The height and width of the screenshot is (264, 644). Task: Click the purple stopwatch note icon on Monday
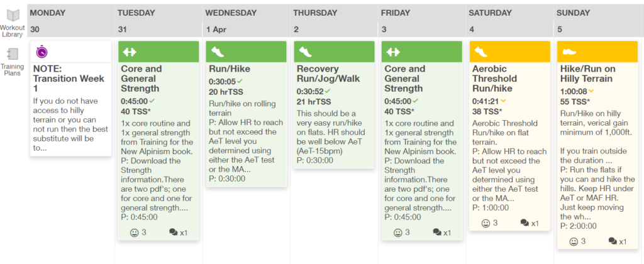coord(42,52)
